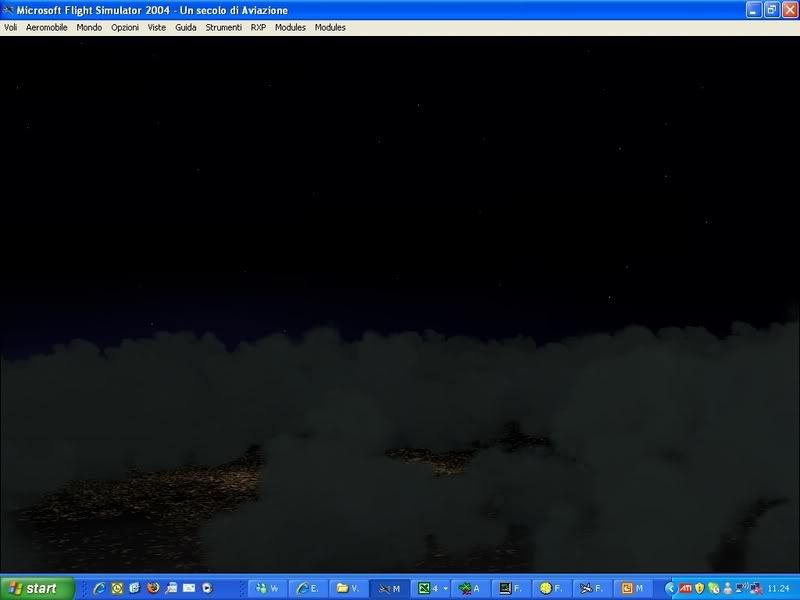Open the Mondo menu

[x=89, y=28]
